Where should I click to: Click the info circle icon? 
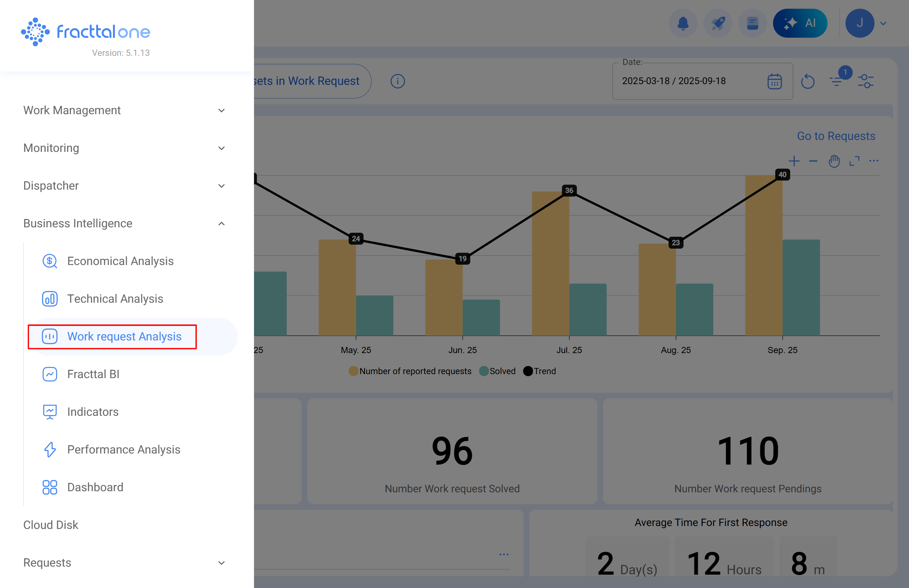[398, 81]
